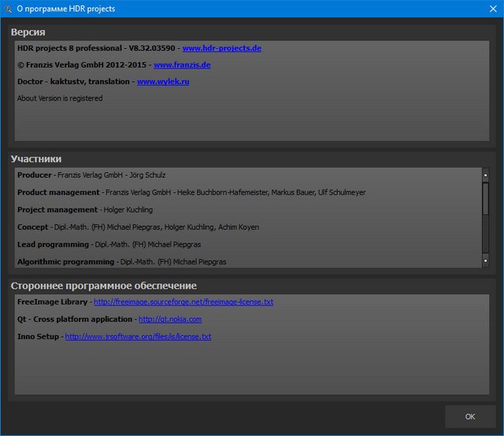The image size is (504, 436).
Task: Click the contributors list scroll down arrow
Action: [x=485, y=260]
